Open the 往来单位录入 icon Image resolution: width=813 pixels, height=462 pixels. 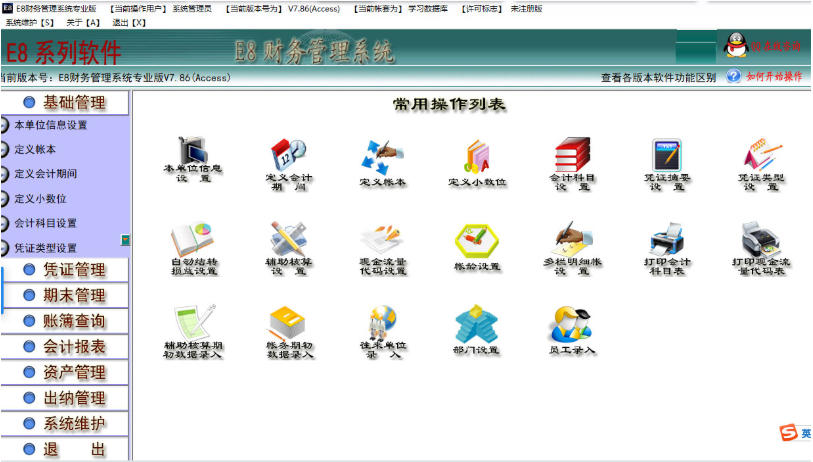point(383,332)
